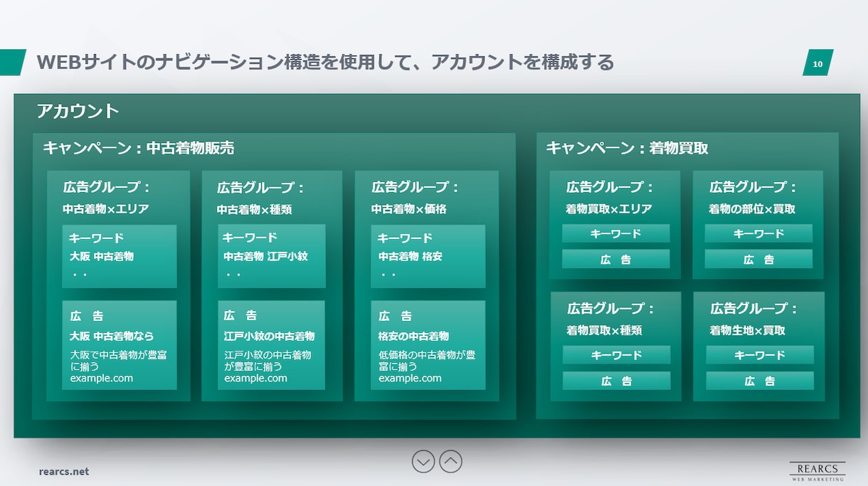Click ad group 中古着物×種類 label
This screenshot has height=486, width=868.
tap(255, 209)
